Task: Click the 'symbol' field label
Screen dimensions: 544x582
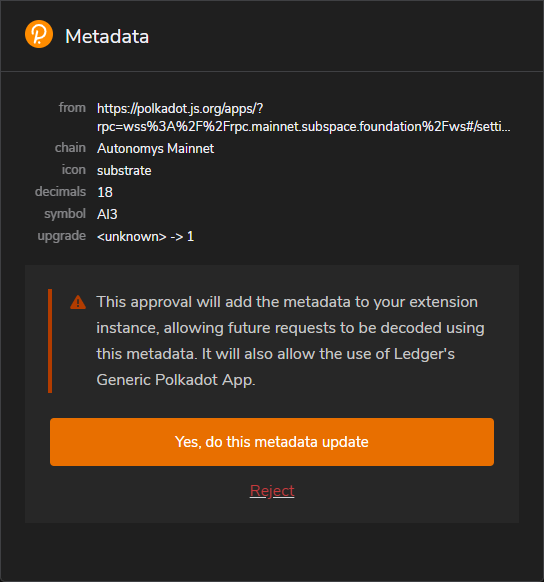Action: click(65, 214)
